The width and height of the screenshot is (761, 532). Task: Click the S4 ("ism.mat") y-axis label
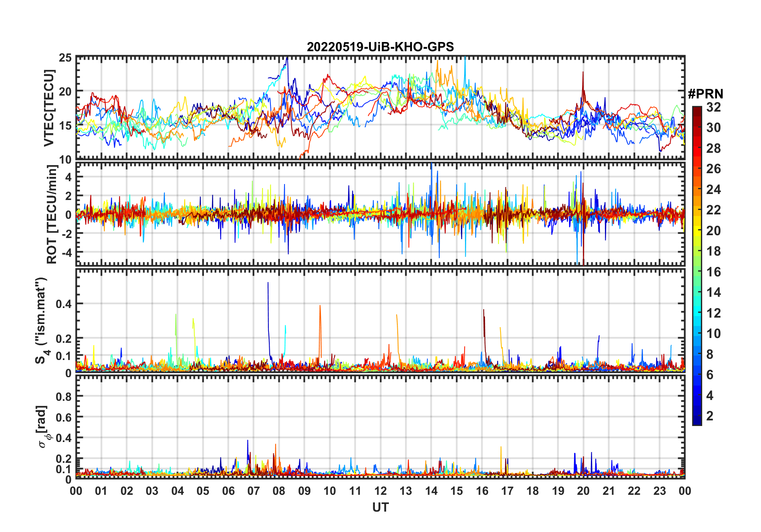(x=42, y=320)
